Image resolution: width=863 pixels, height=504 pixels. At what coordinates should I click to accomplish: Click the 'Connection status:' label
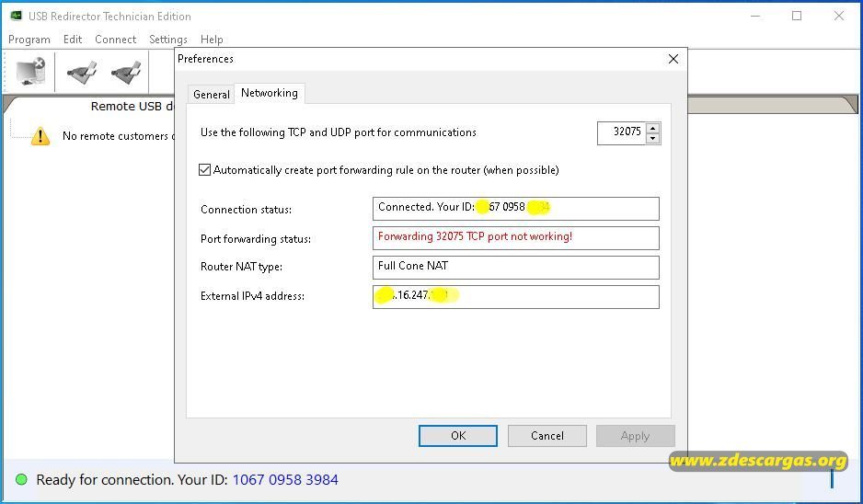tap(246, 210)
